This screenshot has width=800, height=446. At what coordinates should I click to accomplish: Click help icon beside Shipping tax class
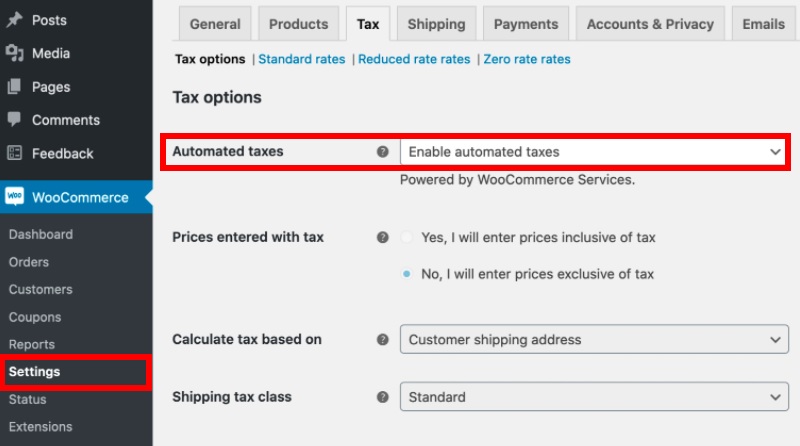tap(383, 397)
